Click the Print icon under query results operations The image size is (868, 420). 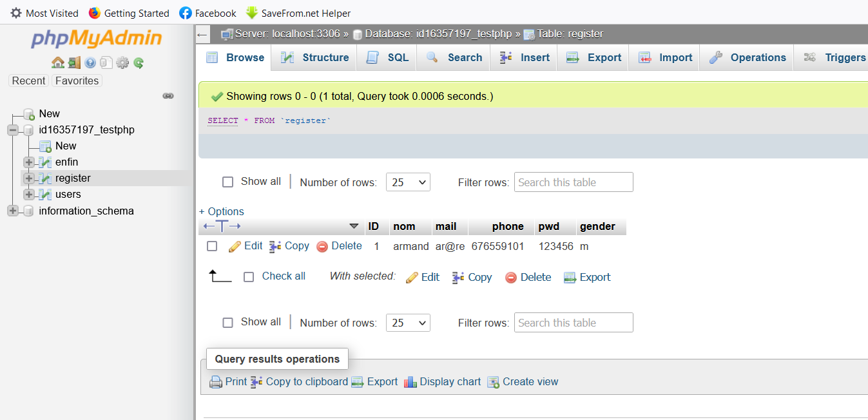216,381
